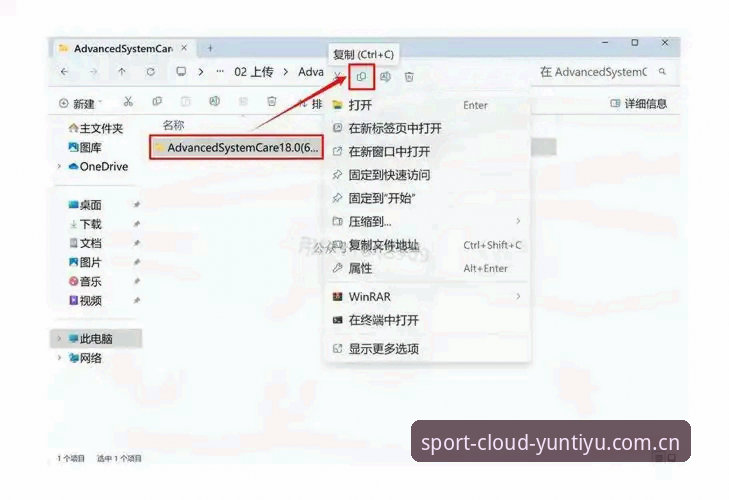The image size is (729, 500).
Task: Open 桌面 in sidebar
Action: click(x=85, y=205)
